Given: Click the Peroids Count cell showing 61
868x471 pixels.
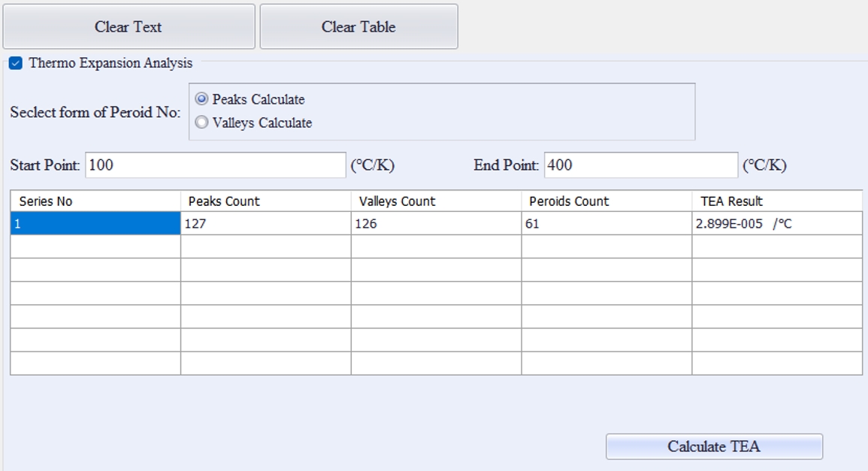Looking at the screenshot, I should pos(606,224).
